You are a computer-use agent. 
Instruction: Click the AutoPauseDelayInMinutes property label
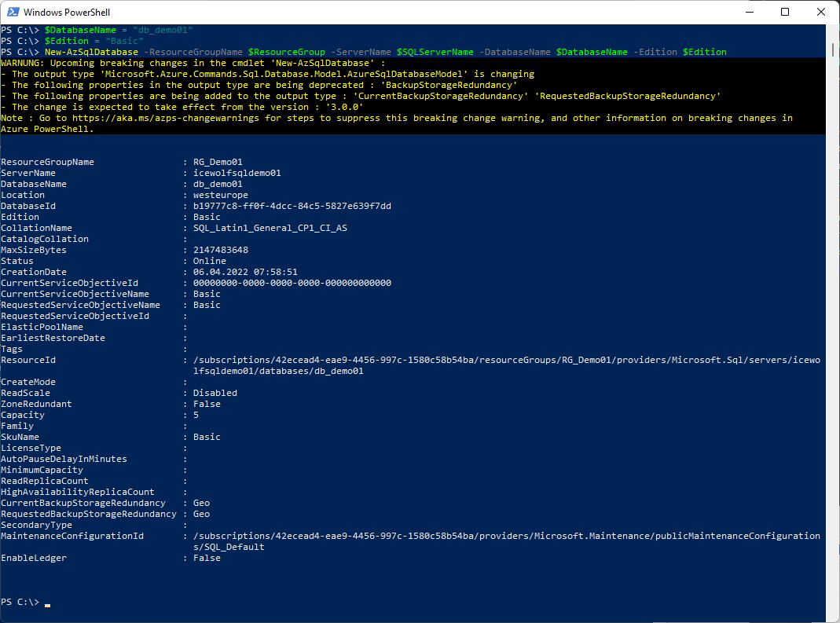tap(64, 459)
